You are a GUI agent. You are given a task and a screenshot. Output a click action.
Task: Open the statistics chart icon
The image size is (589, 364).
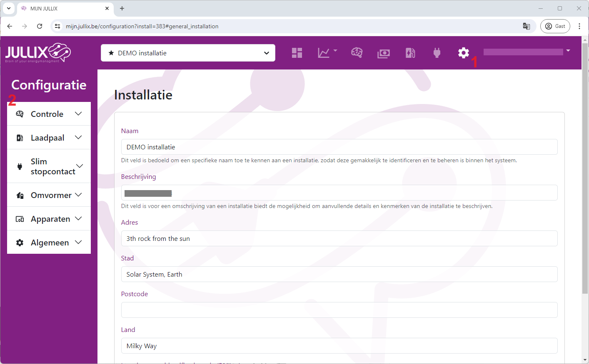(x=324, y=53)
